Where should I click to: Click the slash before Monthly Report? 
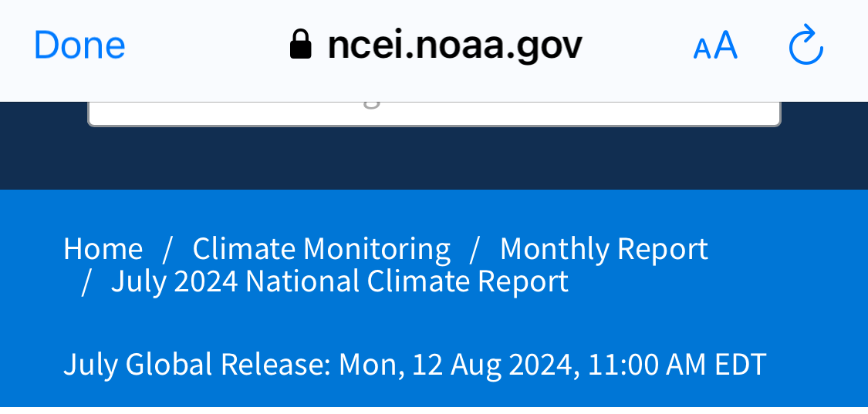coord(475,249)
